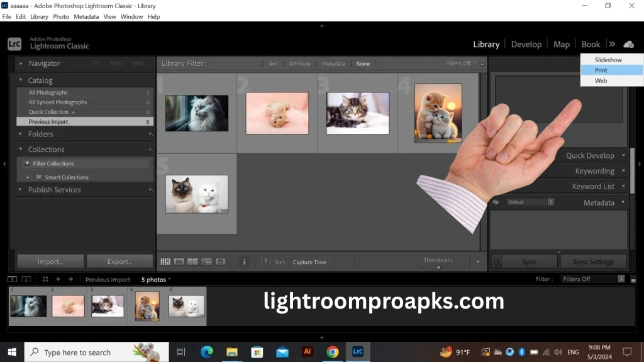Open Compare view icon
644x362 pixels.
(193, 261)
